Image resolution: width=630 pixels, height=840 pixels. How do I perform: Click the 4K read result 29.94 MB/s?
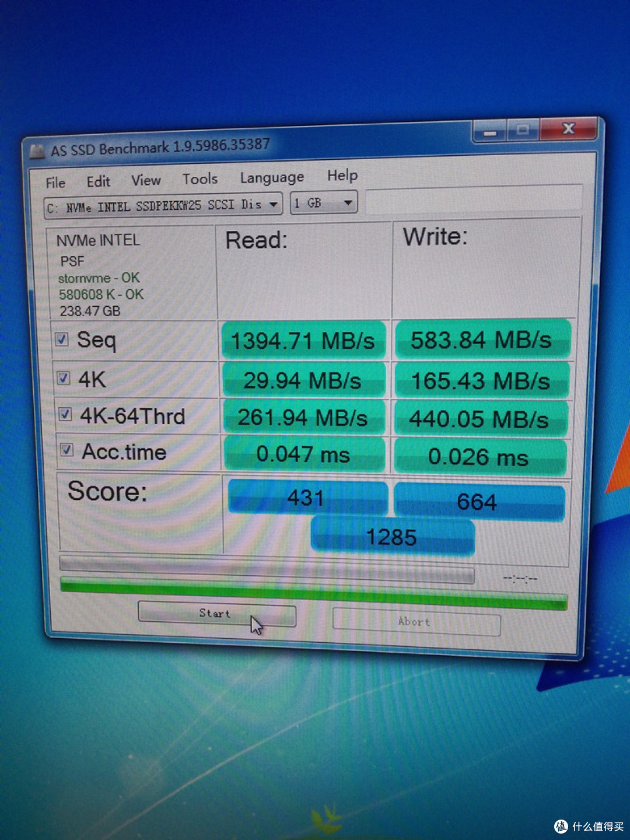click(x=304, y=380)
